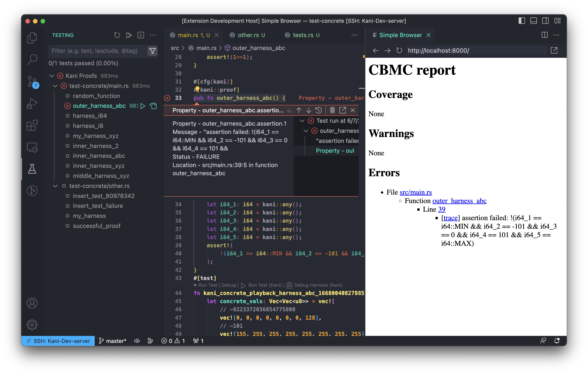
Task: Open Remote Explorer view
Action: pos(32,147)
